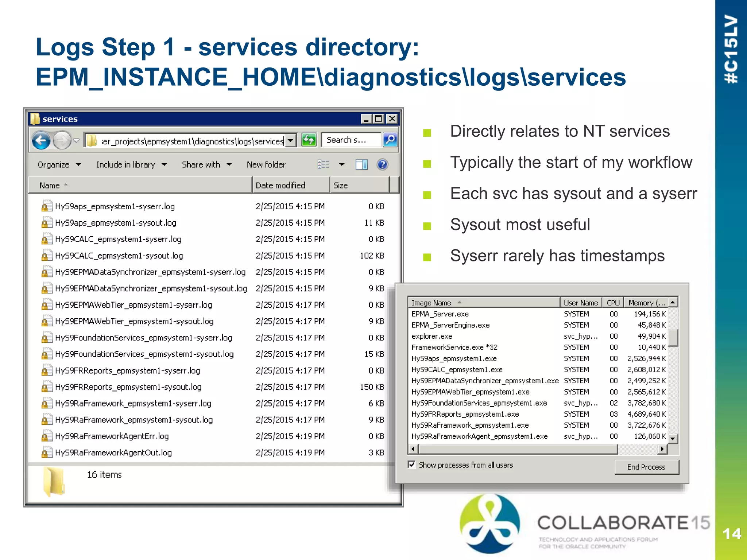Click process list scroll up arrow
This screenshot has height=560, width=747.
pos(673,303)
